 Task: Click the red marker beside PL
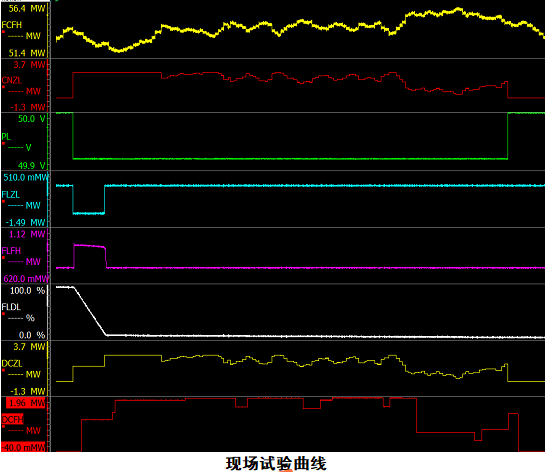tap(3, 143)
